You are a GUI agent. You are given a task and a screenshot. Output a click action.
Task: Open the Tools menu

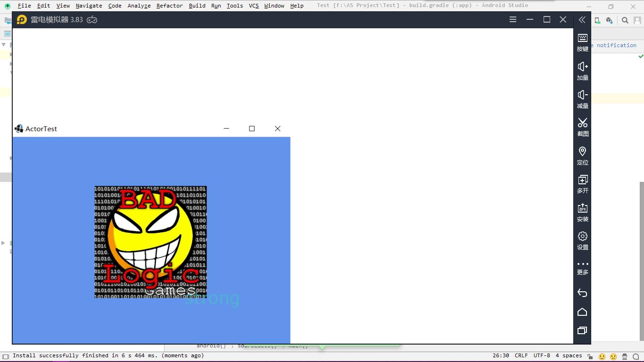coord(234,6)
